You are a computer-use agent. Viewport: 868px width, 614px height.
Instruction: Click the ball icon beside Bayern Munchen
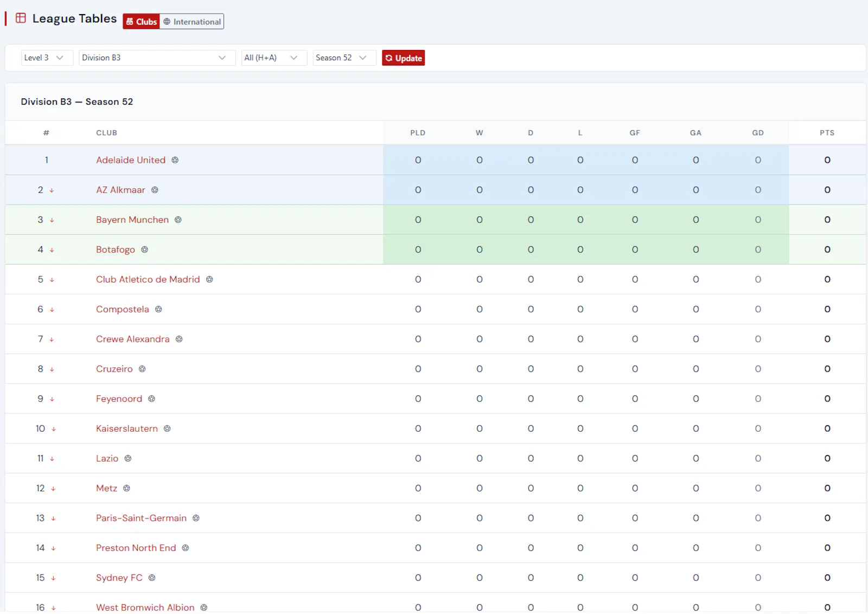point(178,220)
